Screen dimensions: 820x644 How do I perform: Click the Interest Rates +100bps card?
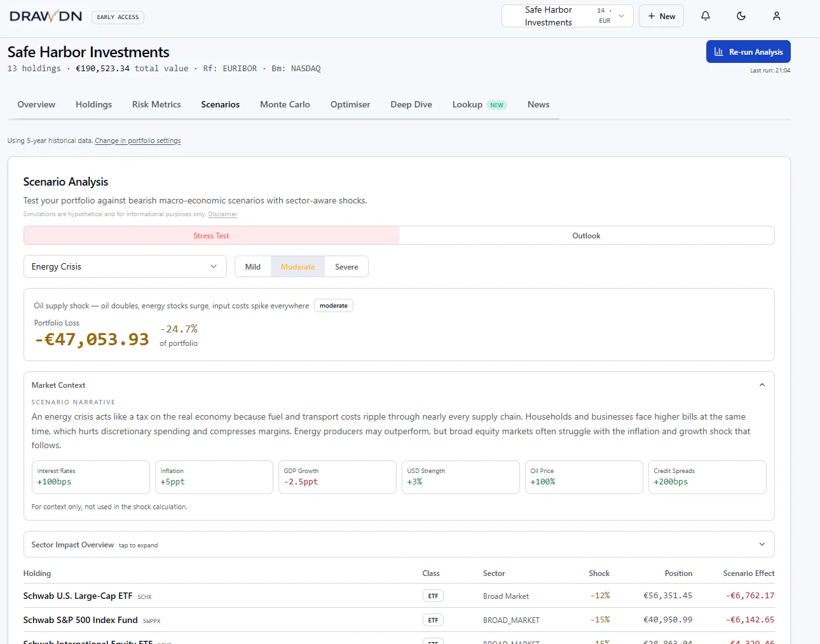91,477
